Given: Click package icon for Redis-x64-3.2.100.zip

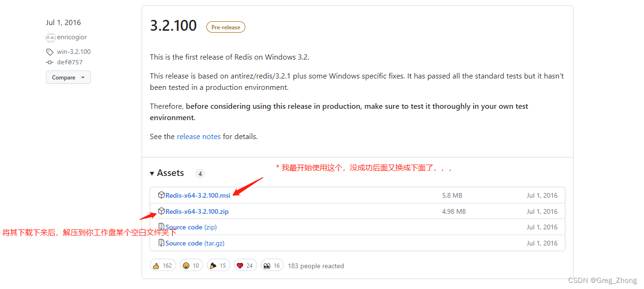Looking at the screenshot, I should [161, 211].
